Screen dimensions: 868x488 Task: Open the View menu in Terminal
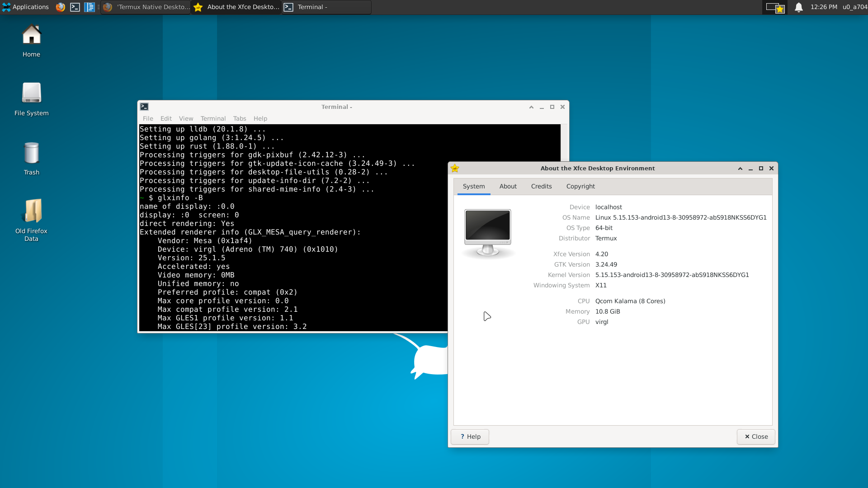pyautogui.click(x=186, y=118)
